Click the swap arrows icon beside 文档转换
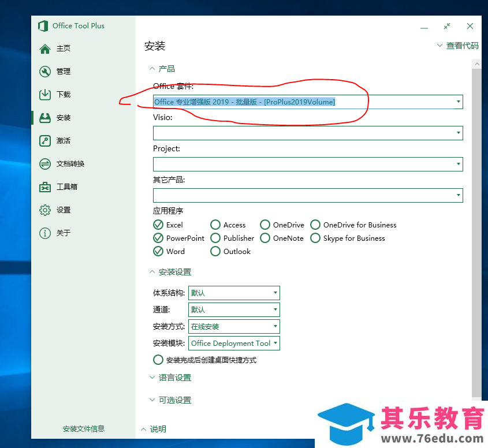Viewport: 488px width, 448px height. pyautogui.click(x=45, y=164)
